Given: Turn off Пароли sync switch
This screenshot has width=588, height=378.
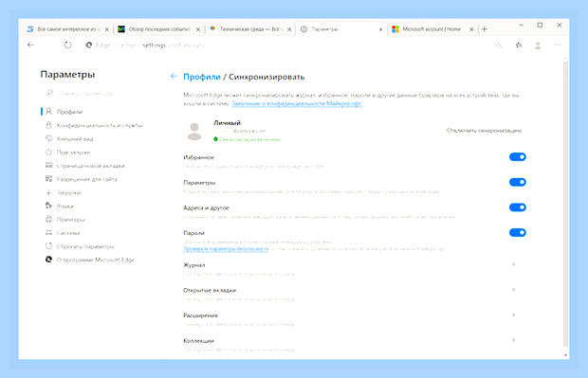Looking at the screenshot, I should (x=518, y=233).
